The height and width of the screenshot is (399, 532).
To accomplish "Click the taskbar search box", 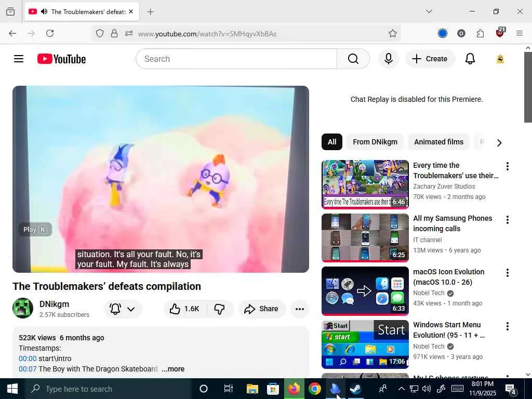I will click(108, 389).
